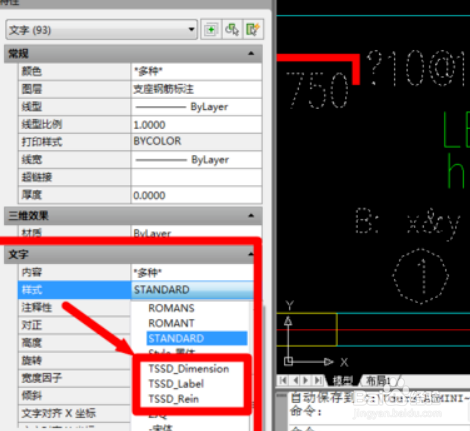Screen dimensions: 470x431
Task: Go to next layout tab arrow
Action: [x=305, y=380]
